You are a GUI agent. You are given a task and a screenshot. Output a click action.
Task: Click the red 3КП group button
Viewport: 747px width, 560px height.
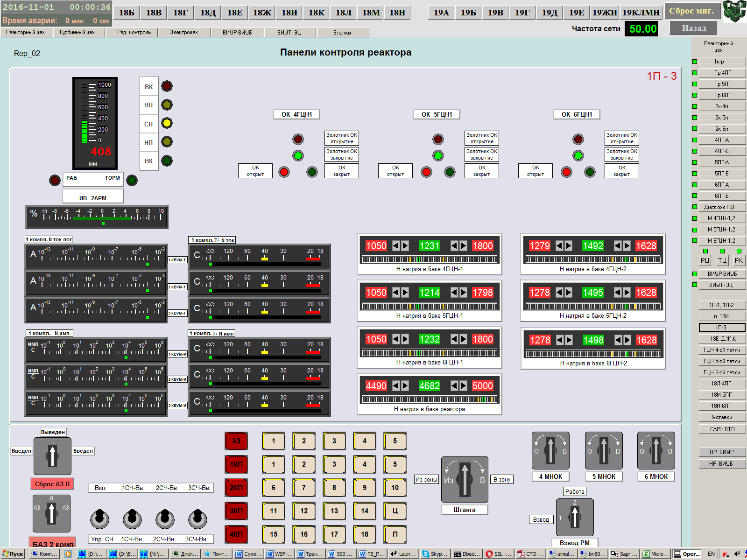[236, 511]
